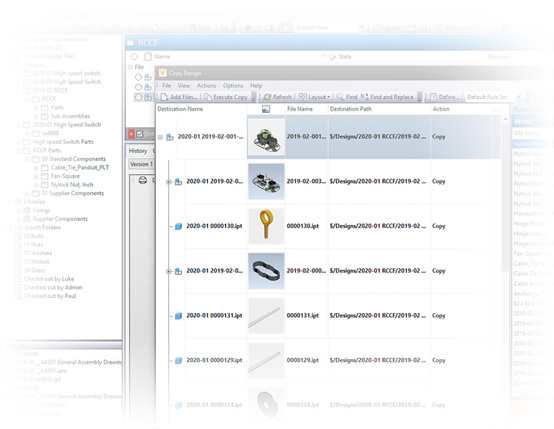554x429 pixels.
Task: Expand the assembly row with file 2019-02-000
Action: click(x=169, y=271)
